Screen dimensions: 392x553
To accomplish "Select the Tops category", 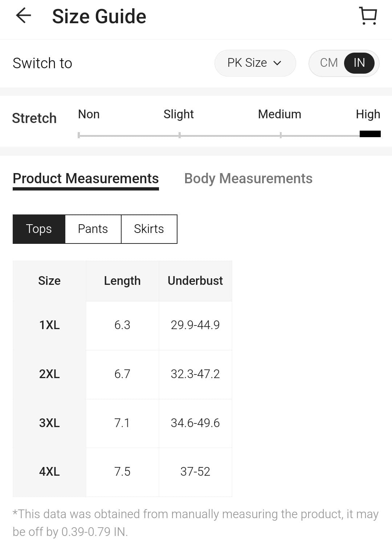I will coord(39,229).
